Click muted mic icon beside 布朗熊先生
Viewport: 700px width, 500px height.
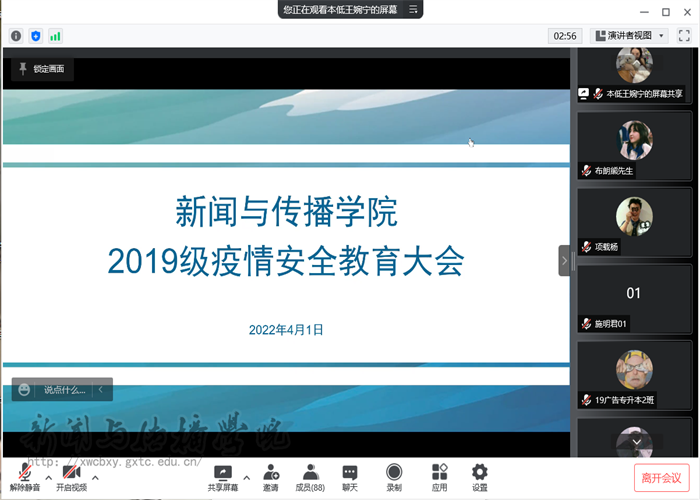[586, 171]
